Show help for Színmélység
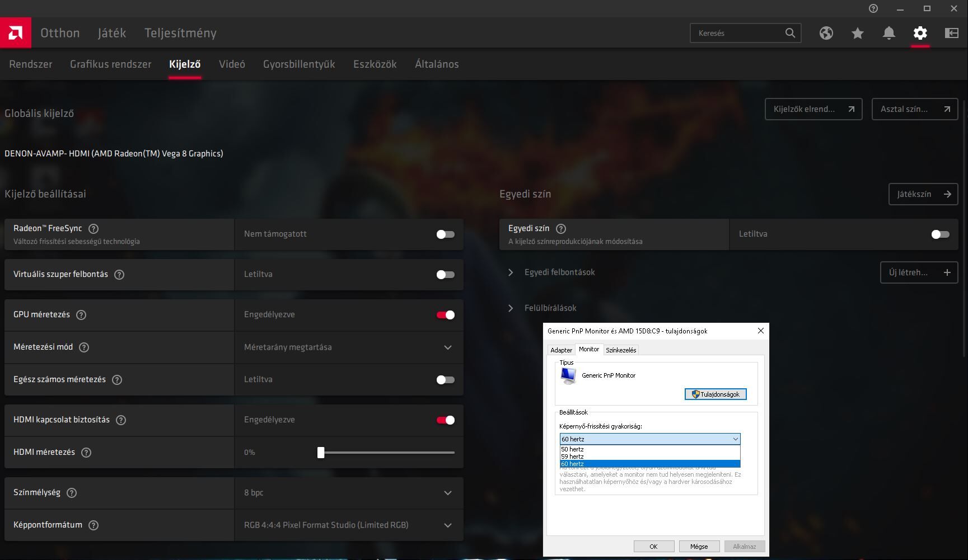The height and width of the screenshot is (560, 968). coord(72,493)
